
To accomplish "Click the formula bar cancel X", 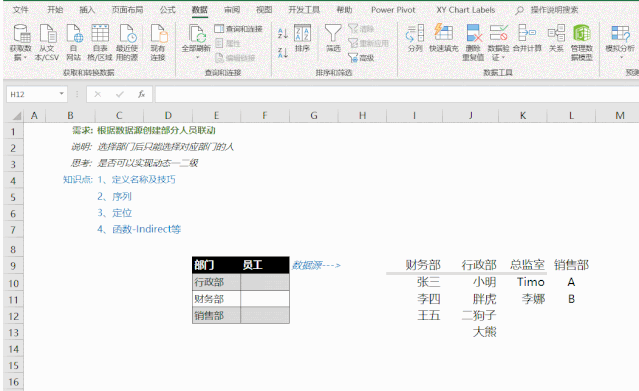I will coord(97,94).
